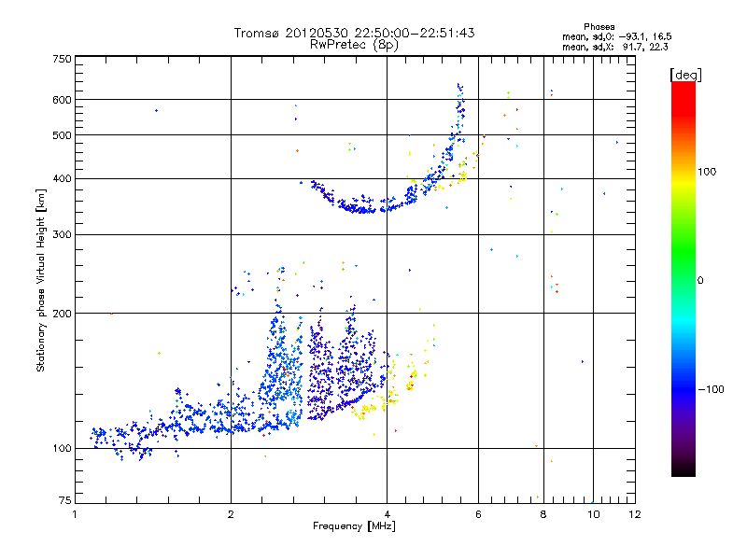
Task: Click the 'Phases' header label
Action: click(x=599, y=27)
